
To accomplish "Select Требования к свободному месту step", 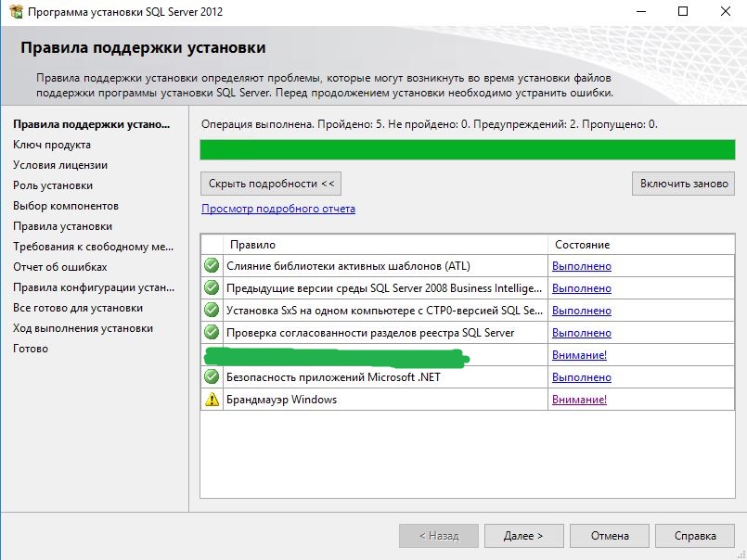I will (x=94, y=247).
